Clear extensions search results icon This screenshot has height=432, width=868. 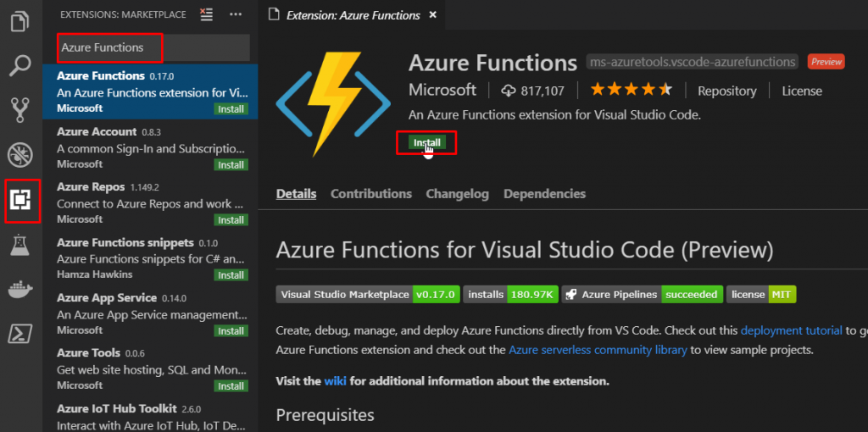click(x=207, y=14)
